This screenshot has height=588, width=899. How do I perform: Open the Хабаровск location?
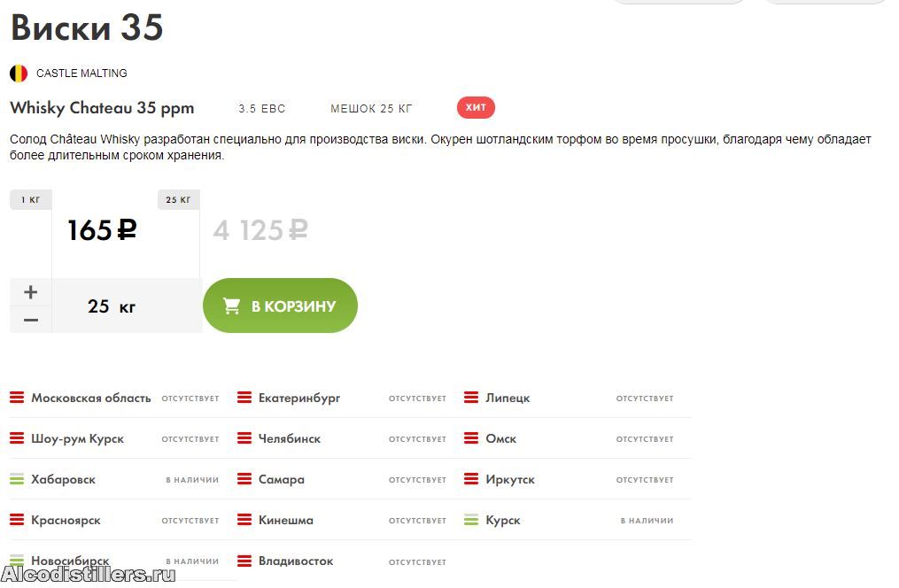(63, 480)
